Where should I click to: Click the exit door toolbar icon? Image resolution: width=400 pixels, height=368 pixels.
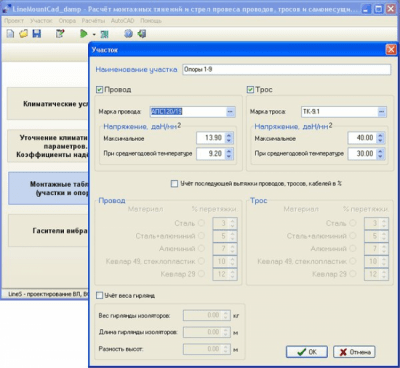coord(142,34)
